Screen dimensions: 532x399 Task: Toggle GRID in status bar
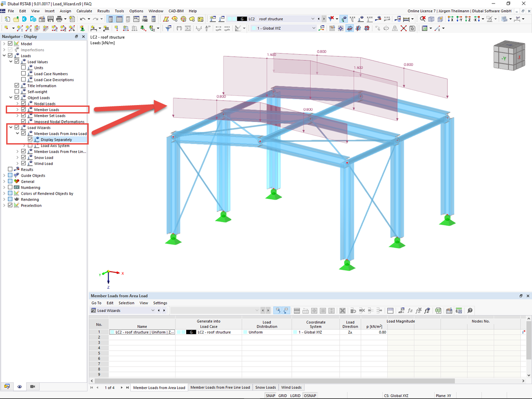(x=282, y=395)
